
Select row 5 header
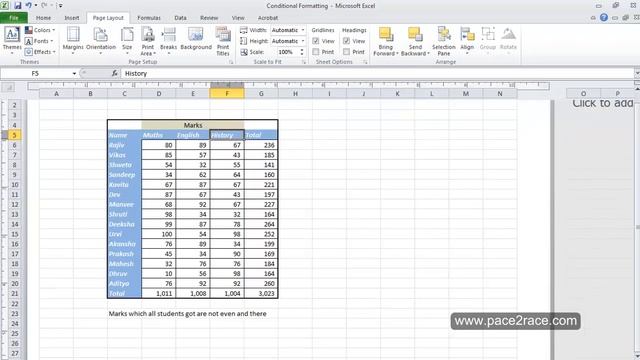[x=15, y=135]
